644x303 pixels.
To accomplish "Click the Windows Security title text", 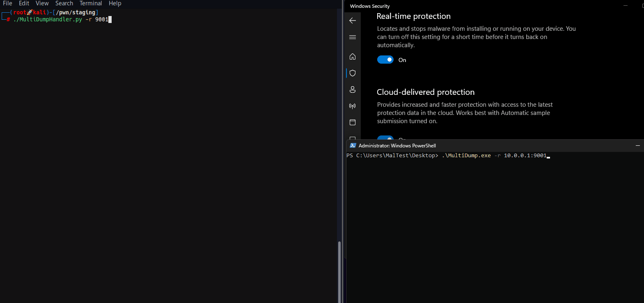I will pos(370,6).
